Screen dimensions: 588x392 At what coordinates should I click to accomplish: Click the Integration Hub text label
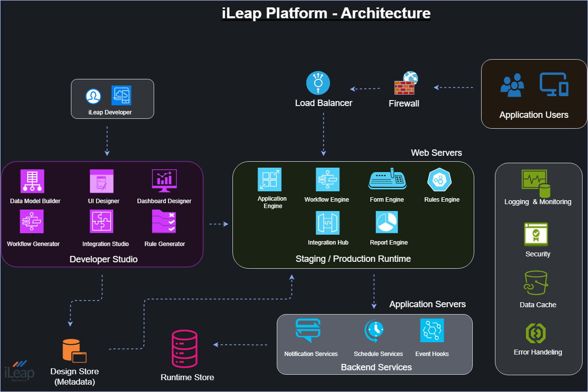tap(328, 243)
